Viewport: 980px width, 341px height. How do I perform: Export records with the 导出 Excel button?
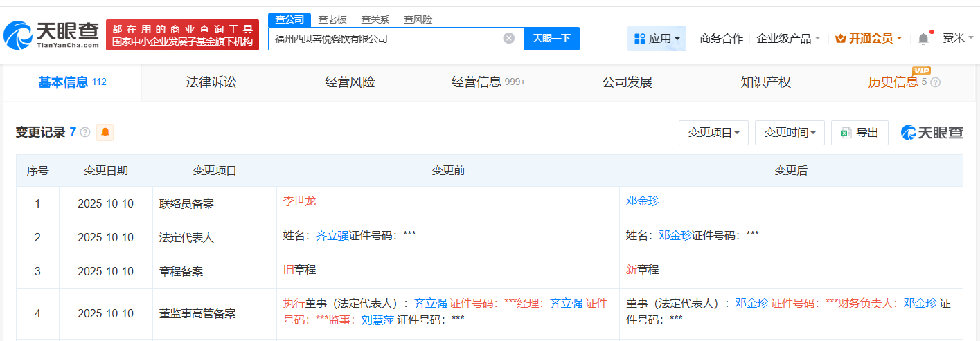(x=859, y=133)
